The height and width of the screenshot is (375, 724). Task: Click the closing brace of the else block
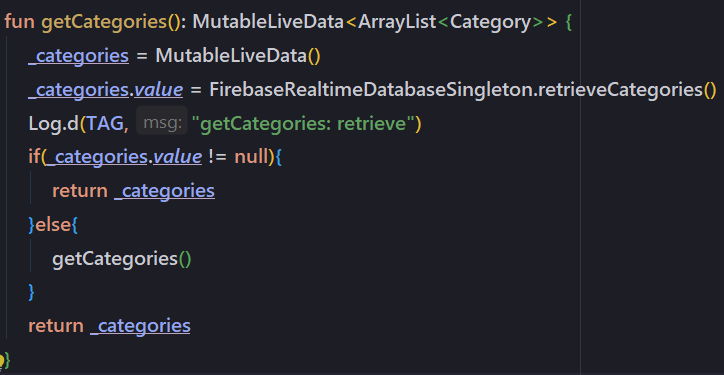click(31, 292)
